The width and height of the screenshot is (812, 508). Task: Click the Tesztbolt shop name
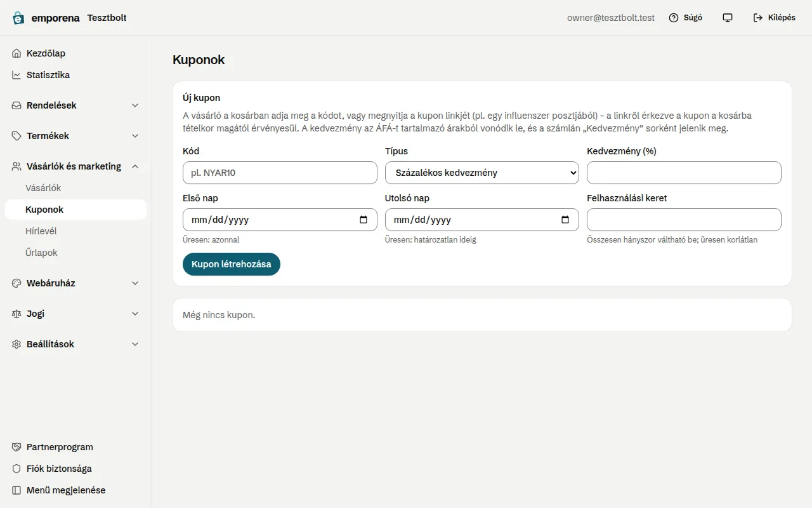click(x=107, y=18)
